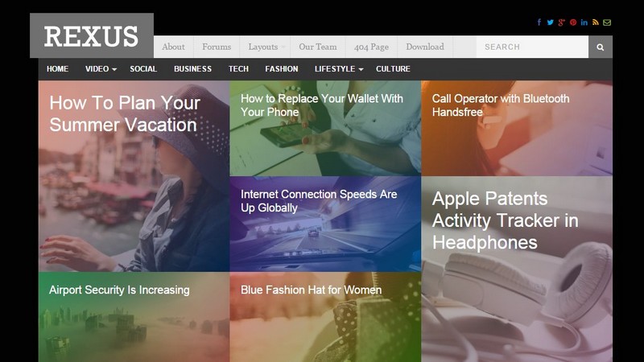Open the TECH category
Image resolution: width=644 pixels, height=362 pixels.
(238, 69)
